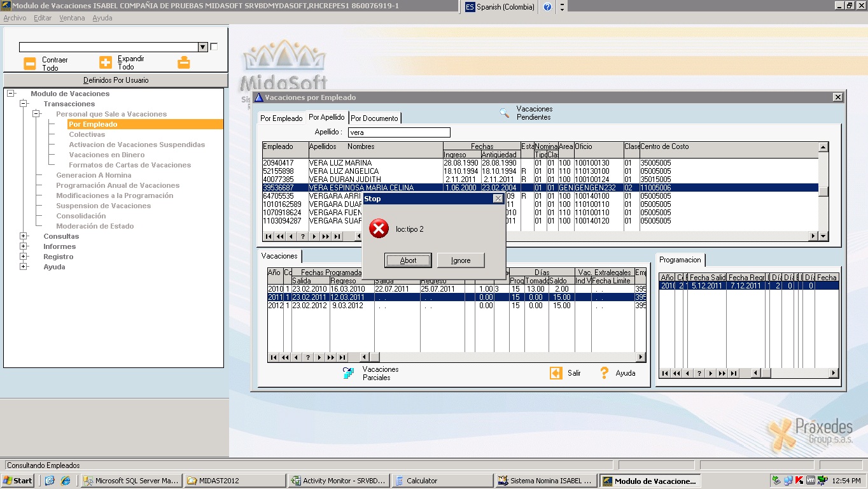This screenshot has height=489, width=868.
Task: Open the dropdown arrow of top-left combo box
Action: (203, 47)
